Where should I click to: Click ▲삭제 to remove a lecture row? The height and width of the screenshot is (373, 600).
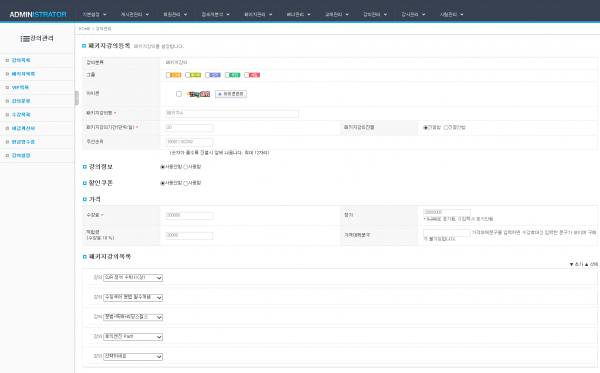[x=591, y=264]
